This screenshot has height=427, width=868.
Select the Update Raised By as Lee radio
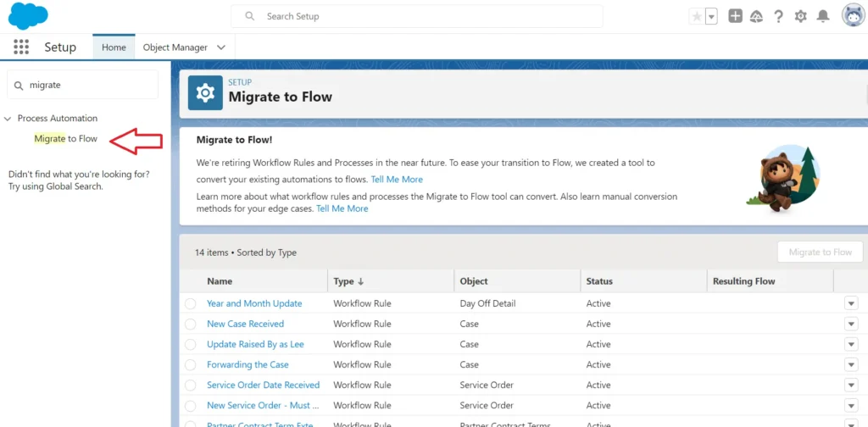(x=191, y=345)
